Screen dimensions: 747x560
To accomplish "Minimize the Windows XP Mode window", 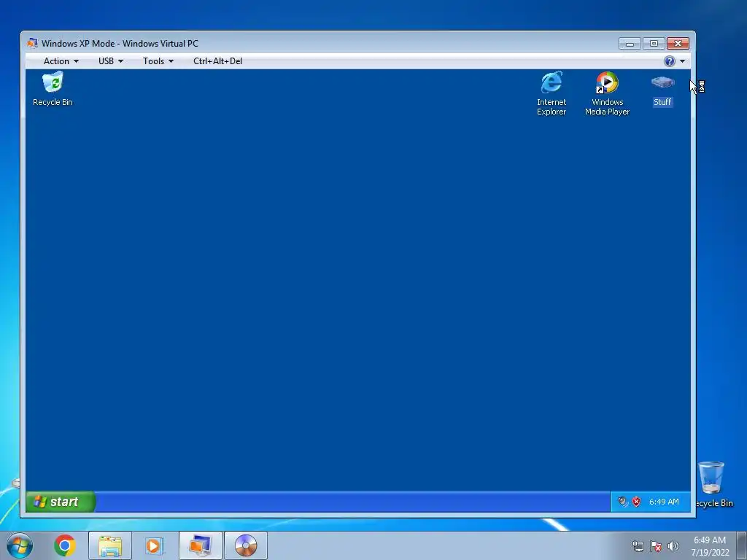I will click(630, 43).
